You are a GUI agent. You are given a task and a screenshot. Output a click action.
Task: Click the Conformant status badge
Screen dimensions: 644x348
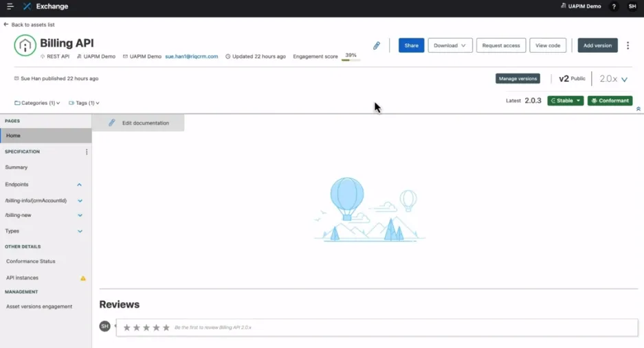[x=610, y=100]
